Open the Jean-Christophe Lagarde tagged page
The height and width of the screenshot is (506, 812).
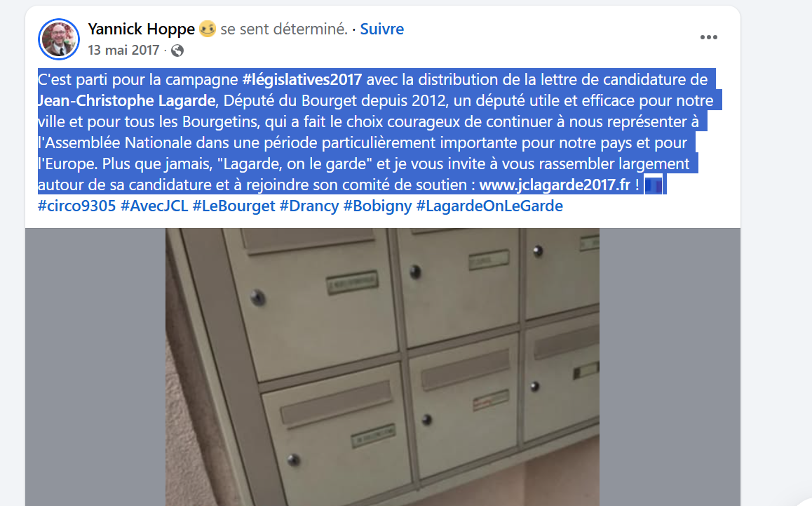click(127, 100)
